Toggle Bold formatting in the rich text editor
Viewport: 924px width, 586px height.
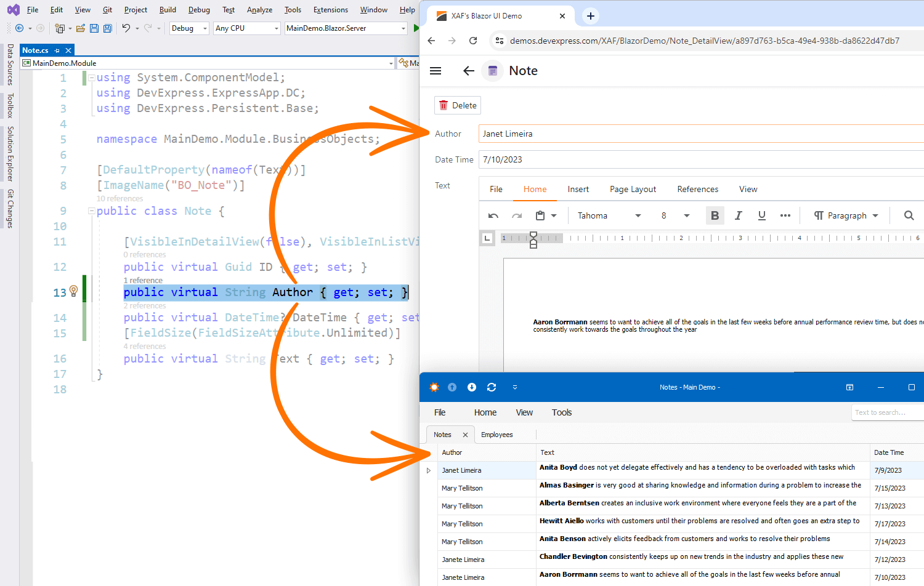pyautogui.click(x=715, y=215)
